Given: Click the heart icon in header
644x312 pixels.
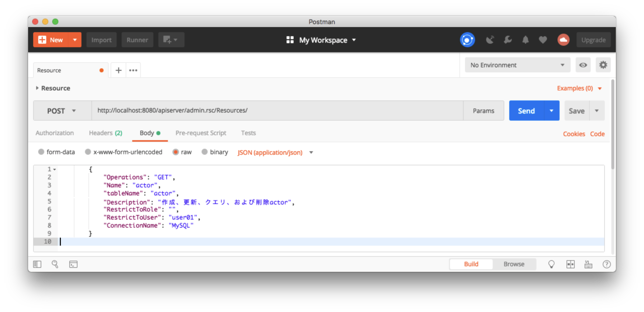Looking at the screenshot, I should tap(543, 40).
